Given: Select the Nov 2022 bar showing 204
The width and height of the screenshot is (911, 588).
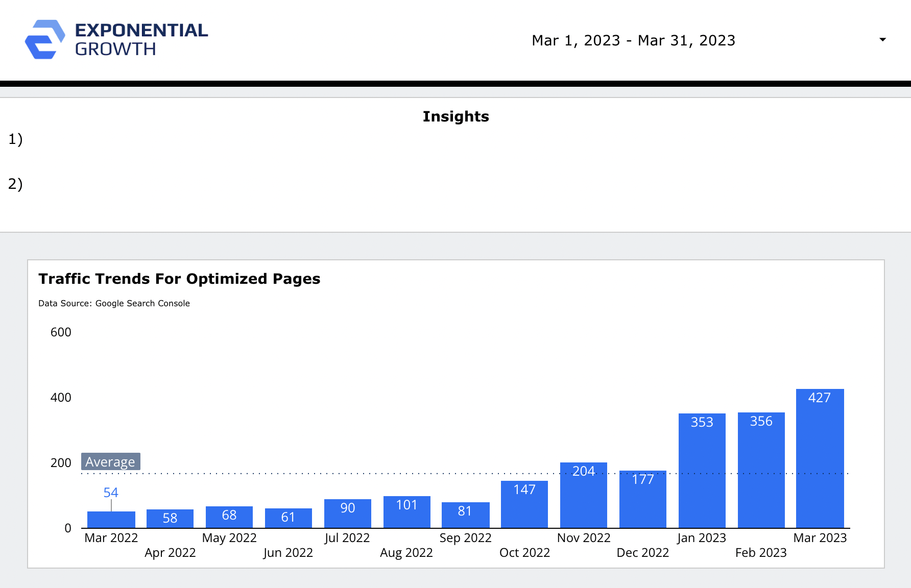Looking at the screenshot, I should click(x=584, y=493).
